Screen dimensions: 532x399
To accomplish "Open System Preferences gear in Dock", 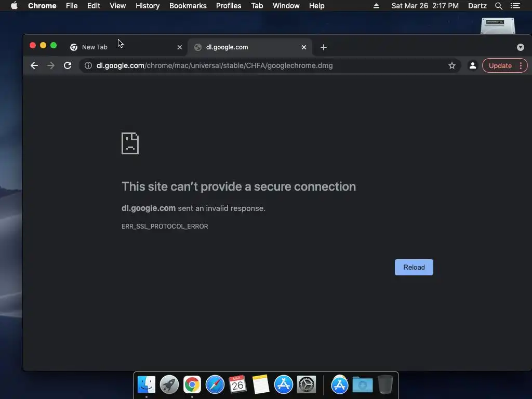I will click(x=307, y=384).
